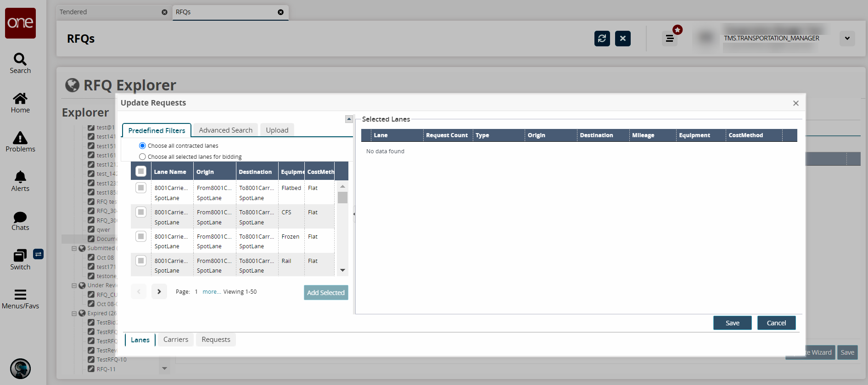The image size is (868, 385).
Task: Click the edit icon beside Oct 08
Action: (91, 257)
